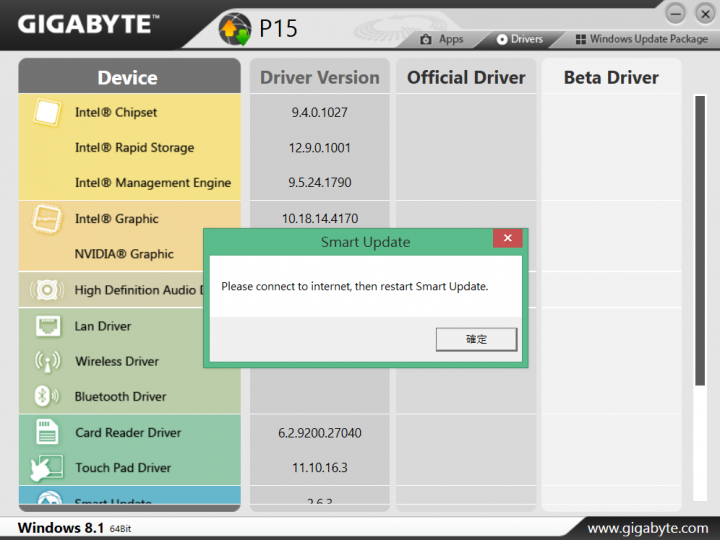Click the Windows Update Package grid icon
This screenshot has width=720, height=540.
(580, 39)
